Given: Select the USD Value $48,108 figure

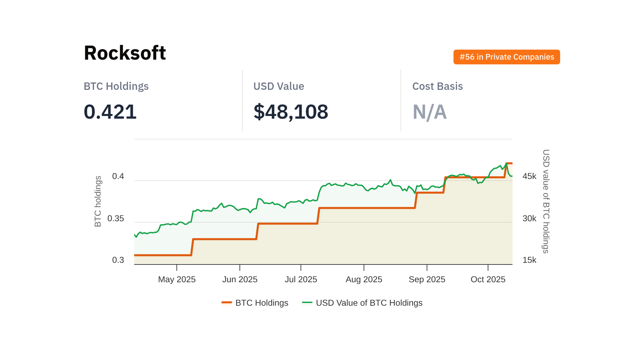Looking at the screenshot, I should pyautogui.click(x=291, y=112).
